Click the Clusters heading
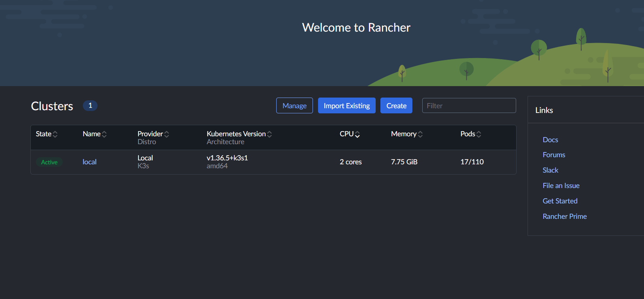This screenshot has width=644, height=299. pos(52,106)
